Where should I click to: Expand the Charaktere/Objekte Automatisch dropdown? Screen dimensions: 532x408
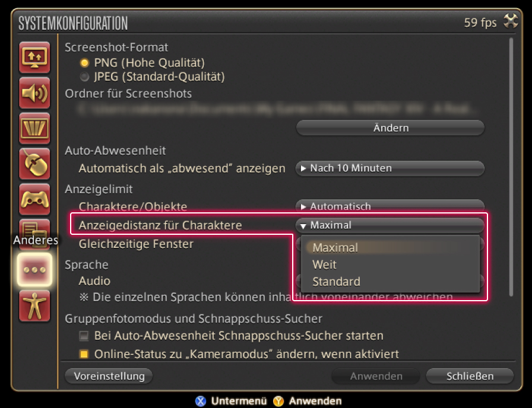click(389, 206)
